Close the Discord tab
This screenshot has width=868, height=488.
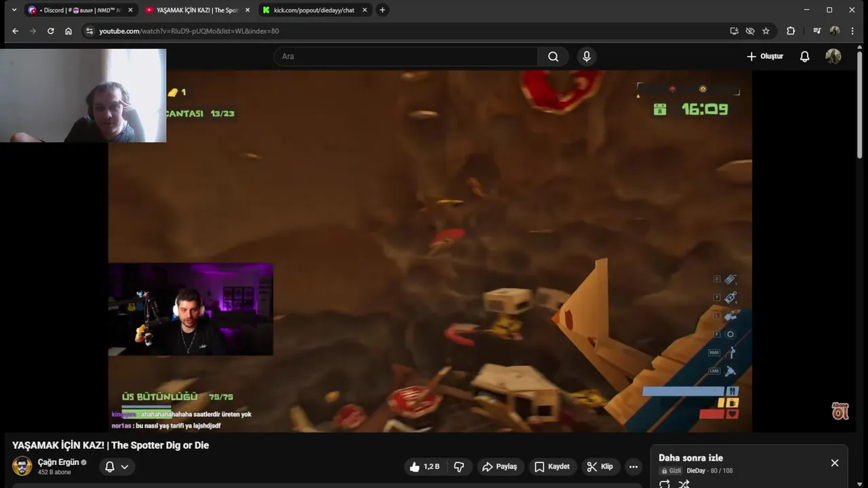(130, 10)
